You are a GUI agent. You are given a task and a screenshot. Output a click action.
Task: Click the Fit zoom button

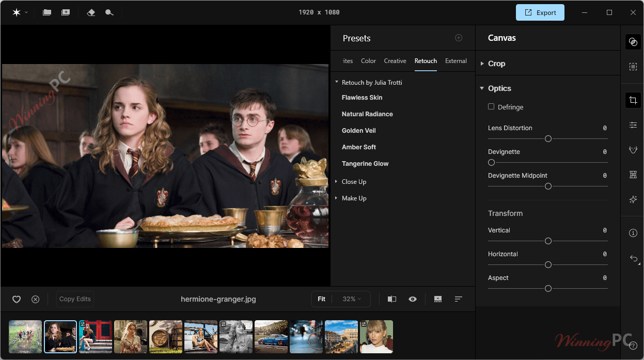(321, 299)
